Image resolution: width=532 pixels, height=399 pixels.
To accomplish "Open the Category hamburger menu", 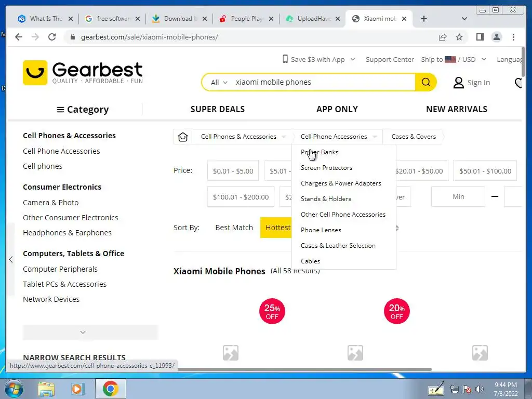I will tap(83, 109).
